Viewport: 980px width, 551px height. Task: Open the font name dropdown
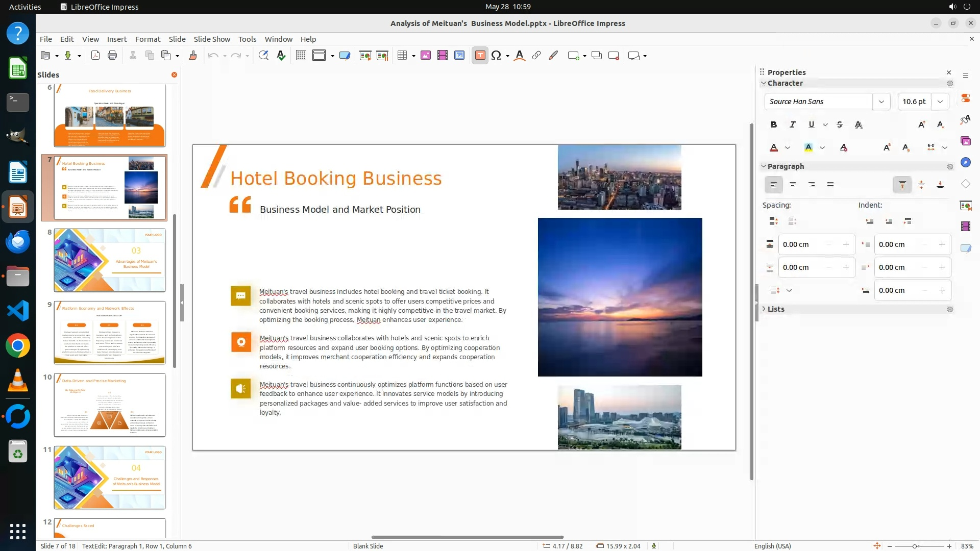click(881, 102)
